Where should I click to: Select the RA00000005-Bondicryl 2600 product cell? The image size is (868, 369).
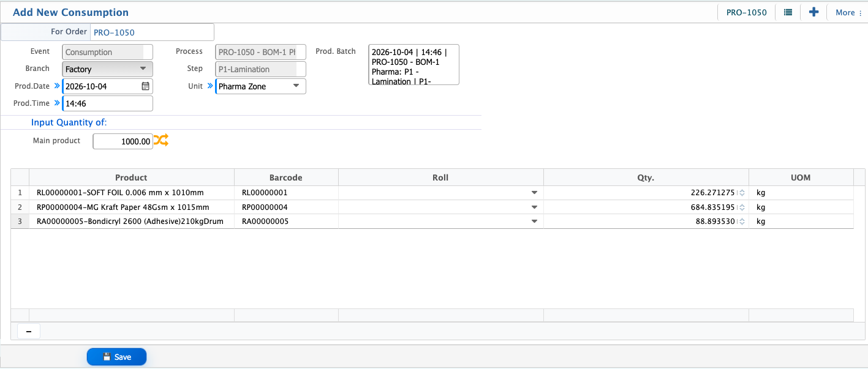[x=132, y=222]
